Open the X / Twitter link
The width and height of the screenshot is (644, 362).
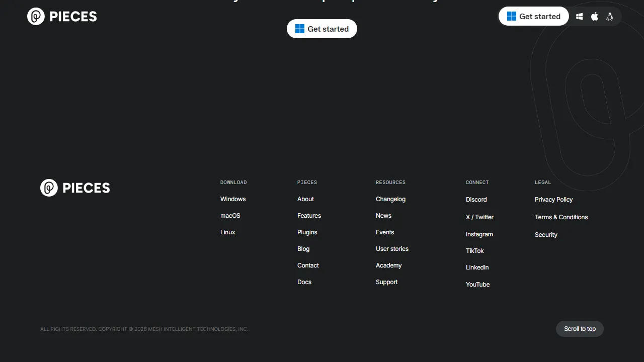(x=479, y=217)
